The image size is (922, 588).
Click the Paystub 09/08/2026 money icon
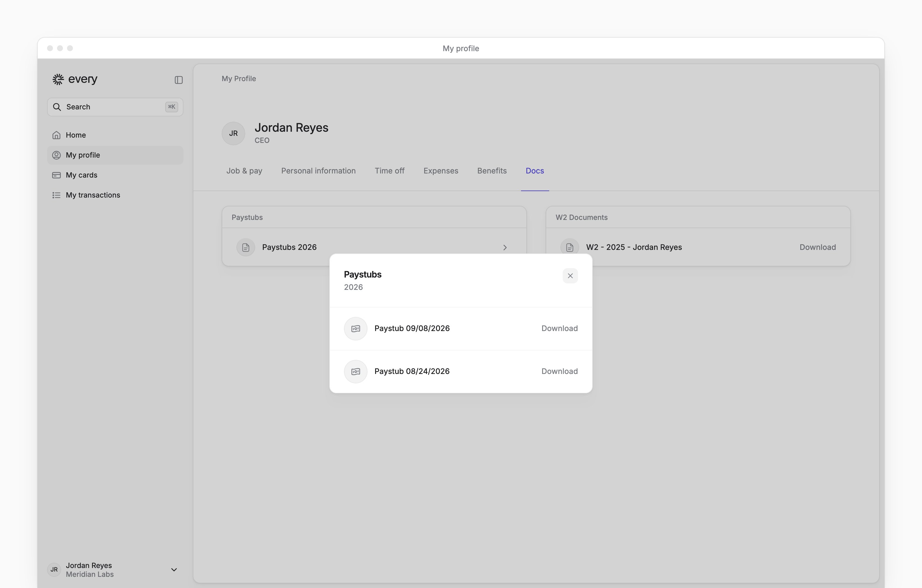tap(356, 328)
